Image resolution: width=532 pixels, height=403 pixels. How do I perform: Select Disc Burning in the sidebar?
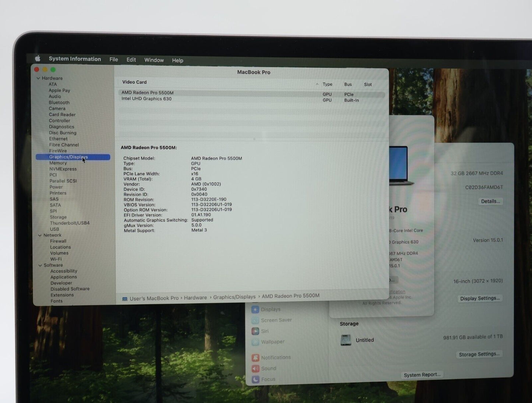63,133
